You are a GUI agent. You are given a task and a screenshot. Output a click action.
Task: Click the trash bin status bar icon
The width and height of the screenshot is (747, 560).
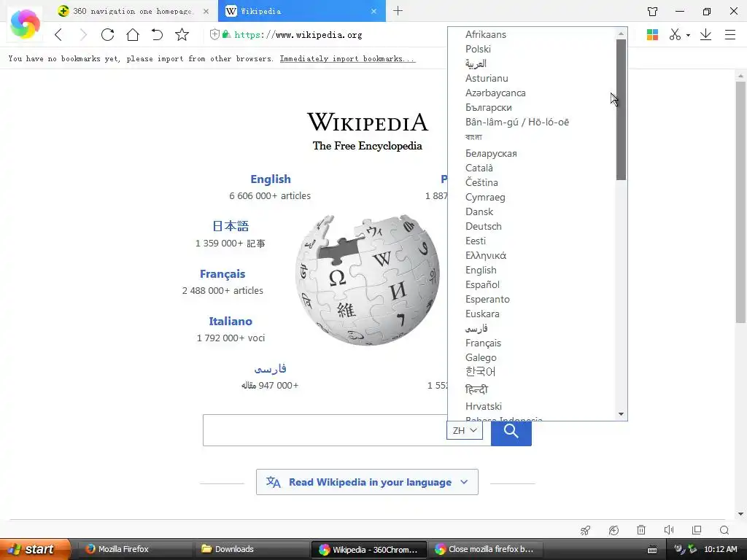pos(641,530)
